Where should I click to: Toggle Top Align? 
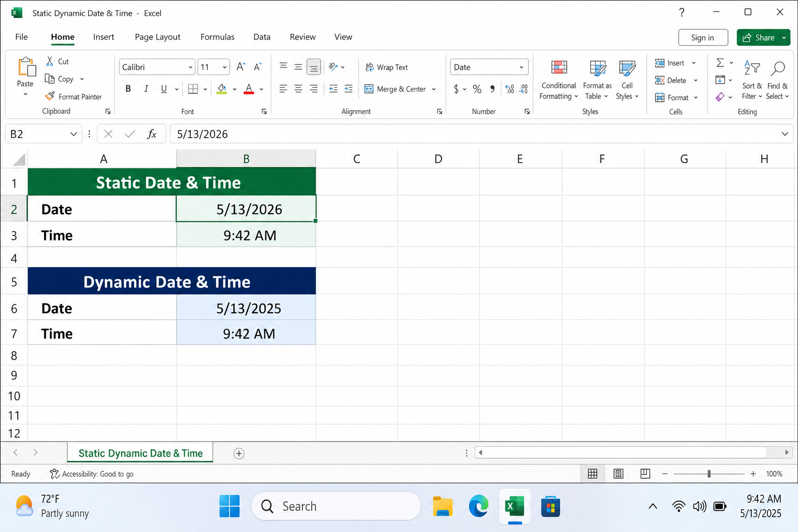click(x=283, y=66)
